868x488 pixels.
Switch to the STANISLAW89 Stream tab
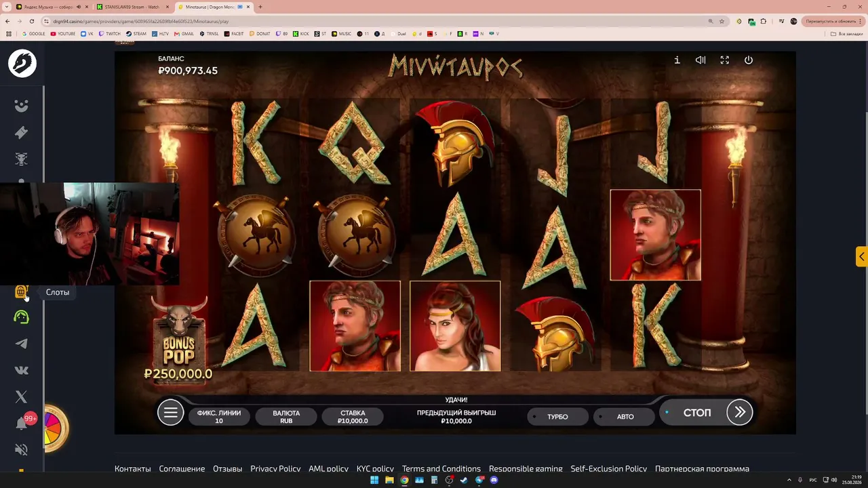click(x=132, y=7)
